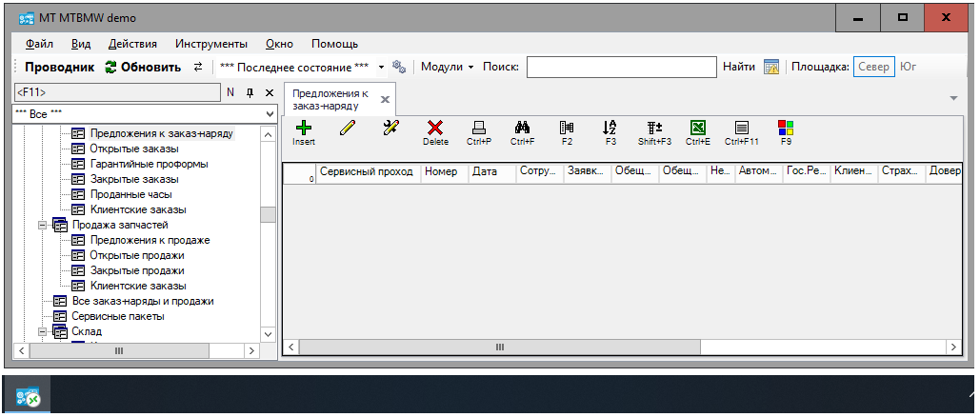
Task: Click the green Ctrl+E Excel export icon
Action: click(x=697, y=129)
